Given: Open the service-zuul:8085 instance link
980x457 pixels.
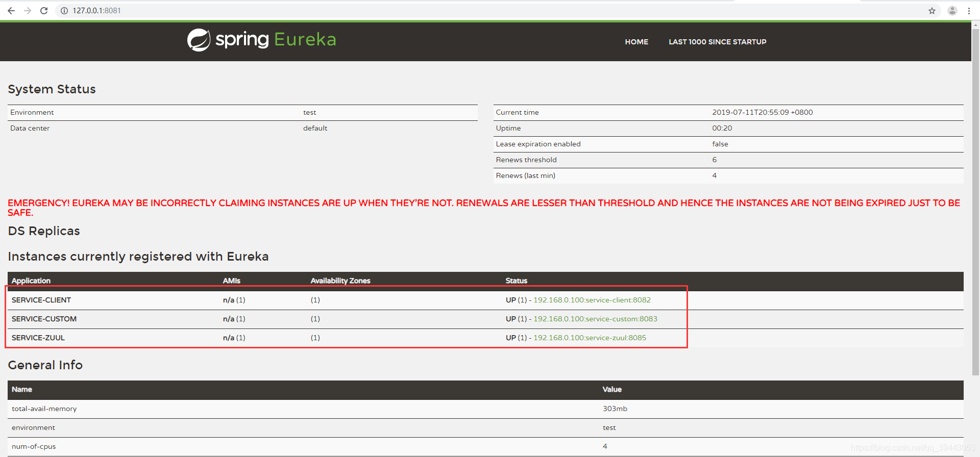Looking at the screenshot, I should (x=590, y=338).
